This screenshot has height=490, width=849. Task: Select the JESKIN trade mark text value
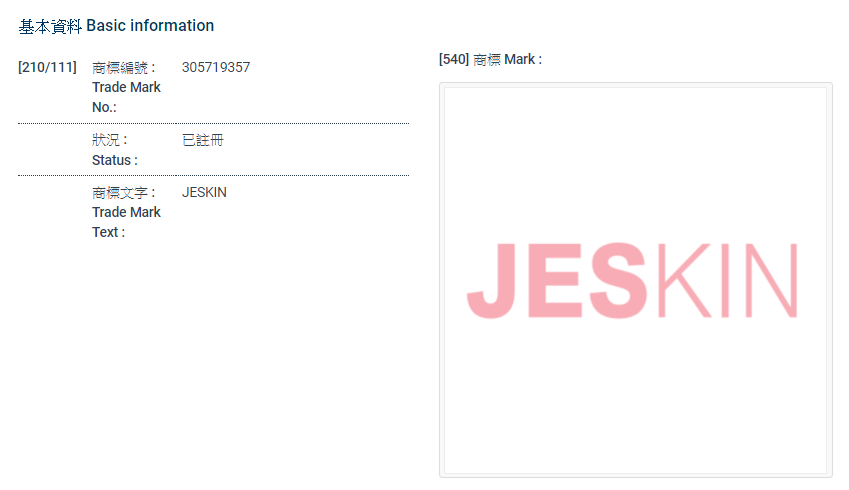pos(204,192)
